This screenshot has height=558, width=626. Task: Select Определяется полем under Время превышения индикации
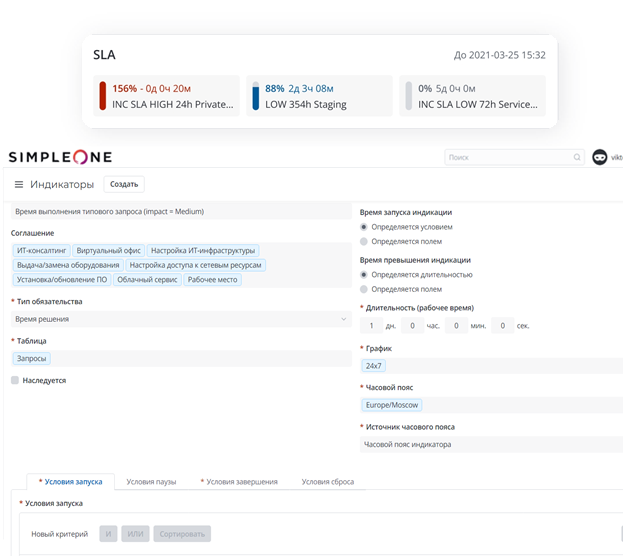coord(364,289)
